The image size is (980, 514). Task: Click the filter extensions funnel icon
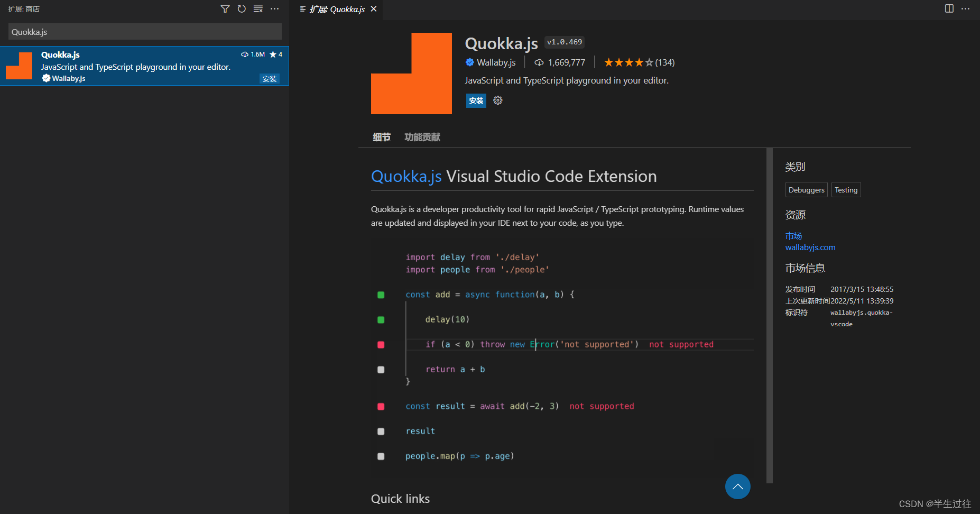coord(225,9)
